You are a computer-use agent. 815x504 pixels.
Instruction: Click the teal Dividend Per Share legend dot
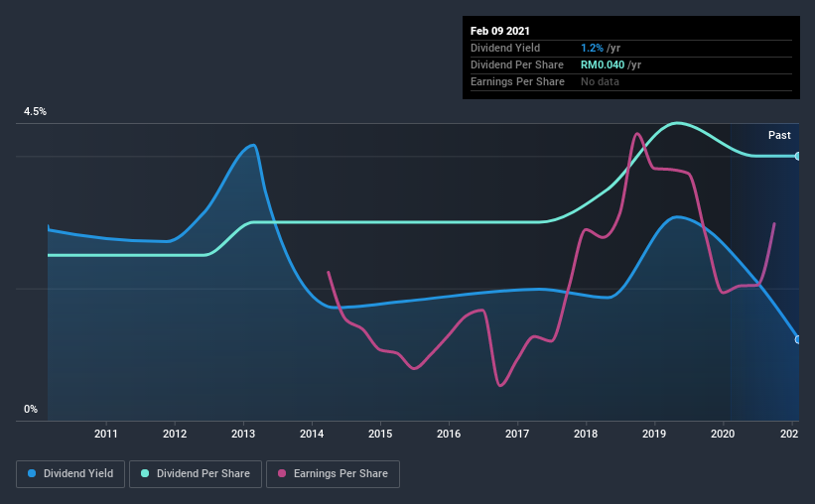[145, 473]
